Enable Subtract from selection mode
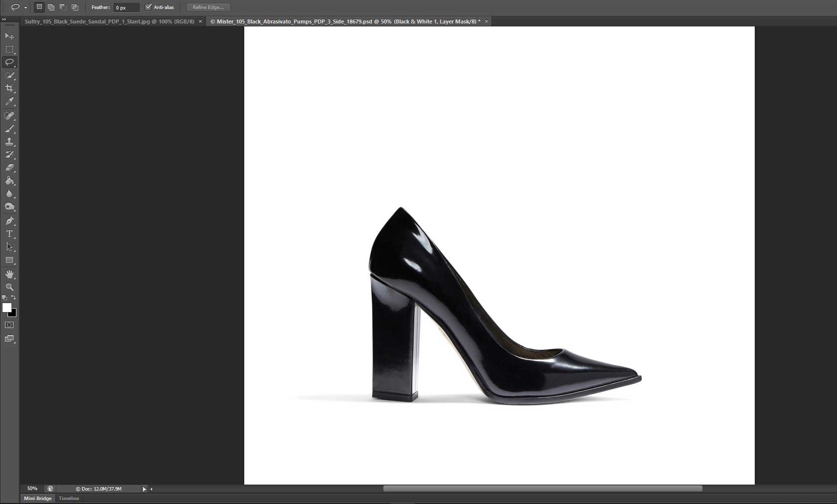 (62, 7)
